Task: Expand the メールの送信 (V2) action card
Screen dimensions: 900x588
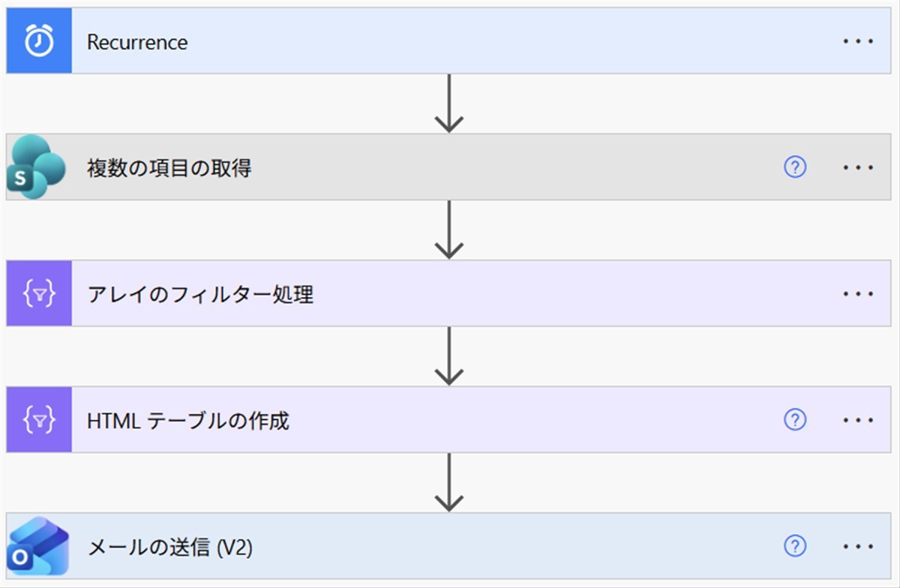Action: click(x=448, y=546)
